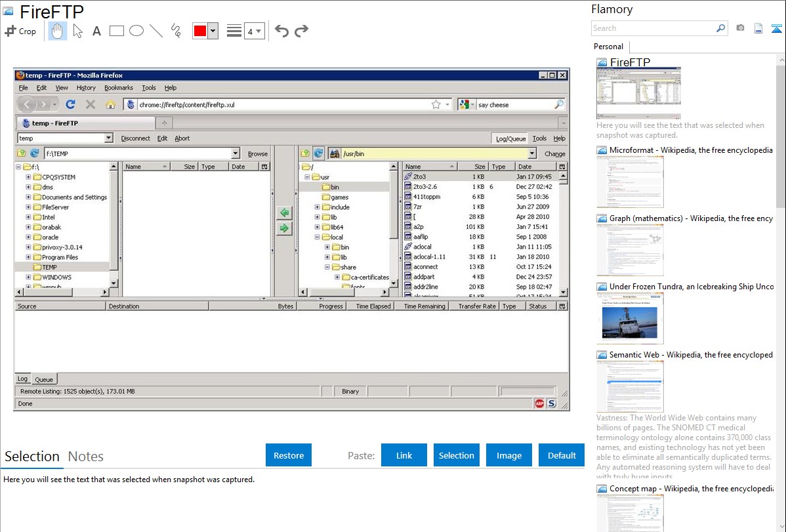Click the Firefox home icon
Viewport: 786px width, 532px height.
(110, 104)
